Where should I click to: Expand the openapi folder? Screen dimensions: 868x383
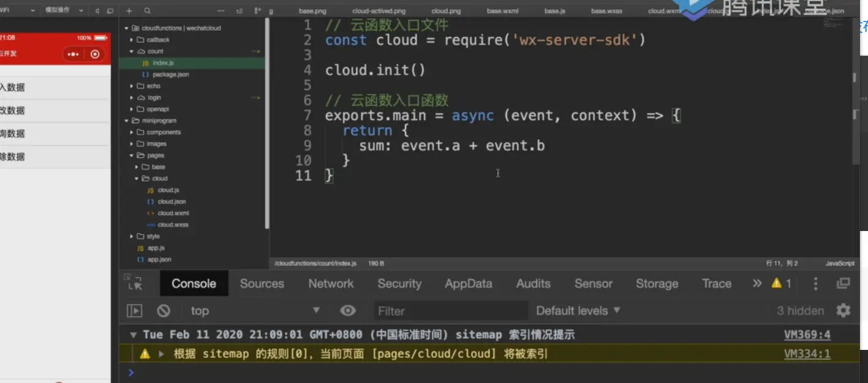pyautogui.click(x=132, y=109)
